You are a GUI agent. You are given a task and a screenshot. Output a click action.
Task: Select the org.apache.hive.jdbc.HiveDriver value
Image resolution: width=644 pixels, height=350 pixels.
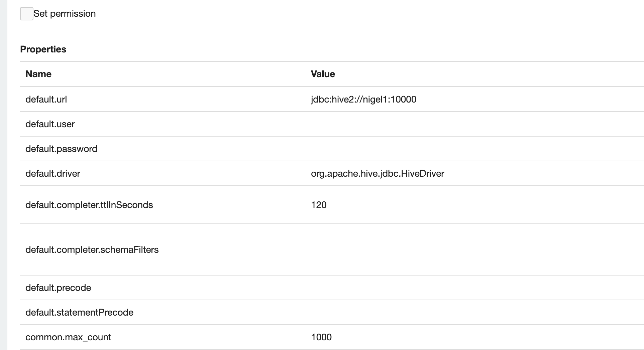click(x=378, y=173)
